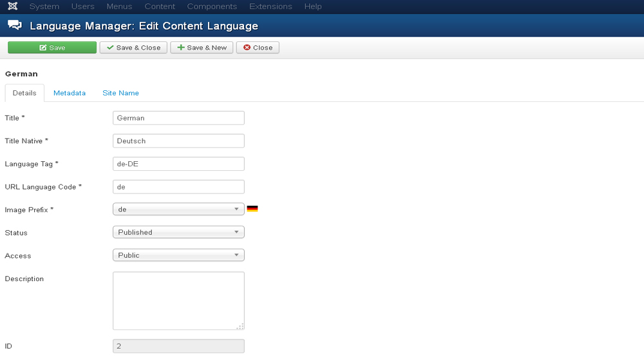Click the Language Manager page title
The image size is (644, 363).
pyautogui.click(x=144, y=26)
